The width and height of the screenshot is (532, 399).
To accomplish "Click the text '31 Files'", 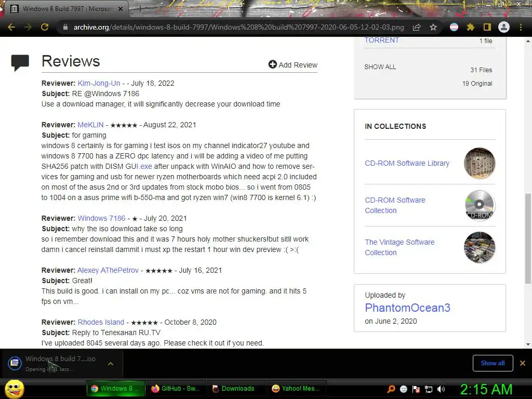I will click(x=481, y=70).
